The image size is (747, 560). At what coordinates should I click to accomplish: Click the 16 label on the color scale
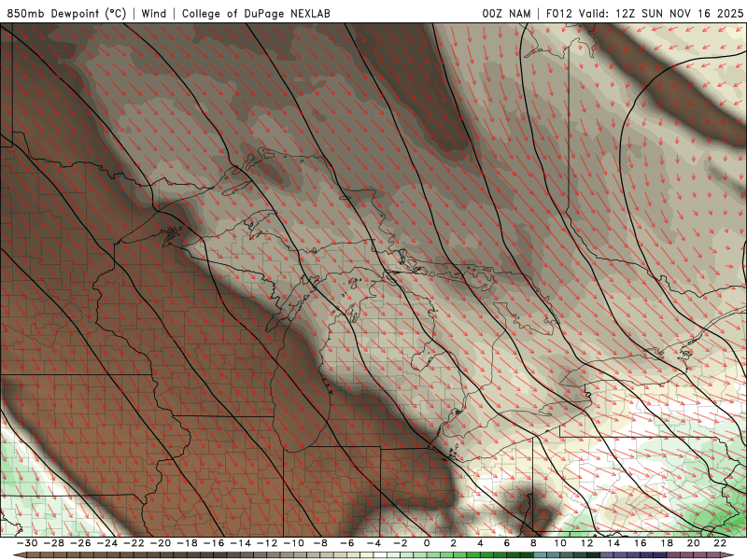pos(641,543)
